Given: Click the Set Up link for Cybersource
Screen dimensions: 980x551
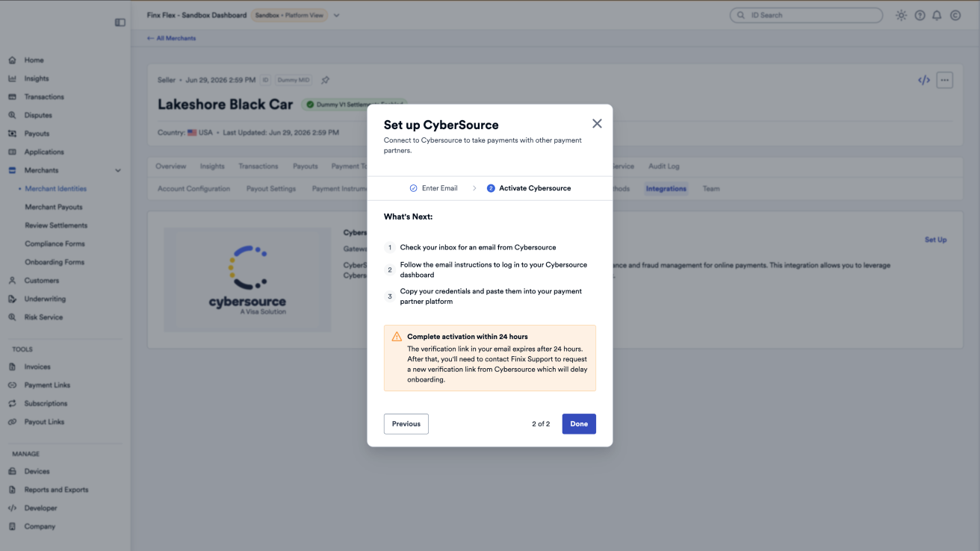Looking at the screenshot, I should click(x=936, y=240).
